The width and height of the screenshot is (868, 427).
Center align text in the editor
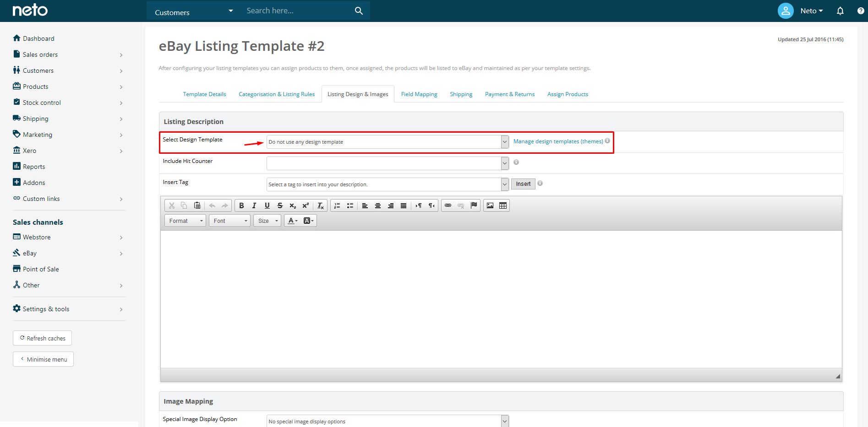pos(378,205)
